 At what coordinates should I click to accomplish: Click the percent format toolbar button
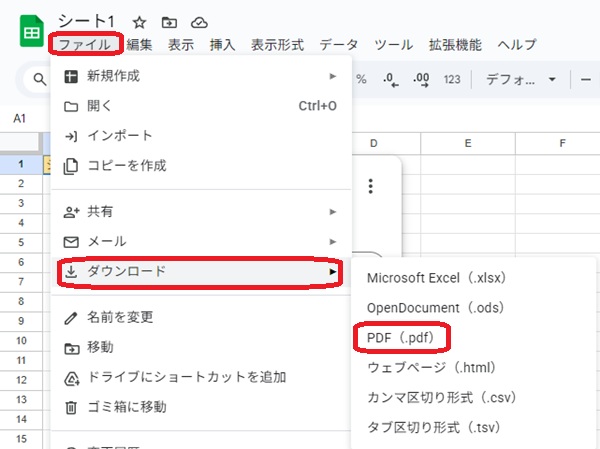tap(360, 79)
